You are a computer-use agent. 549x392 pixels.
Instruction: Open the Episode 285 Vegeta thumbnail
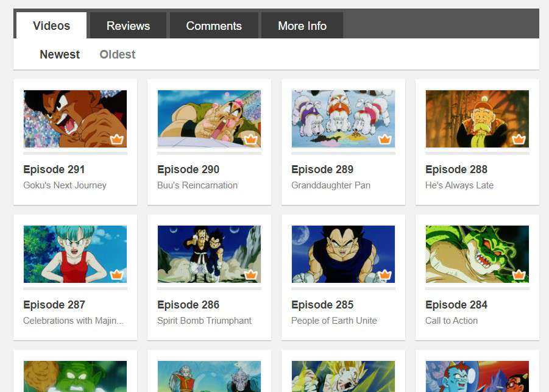coord(344,254)
